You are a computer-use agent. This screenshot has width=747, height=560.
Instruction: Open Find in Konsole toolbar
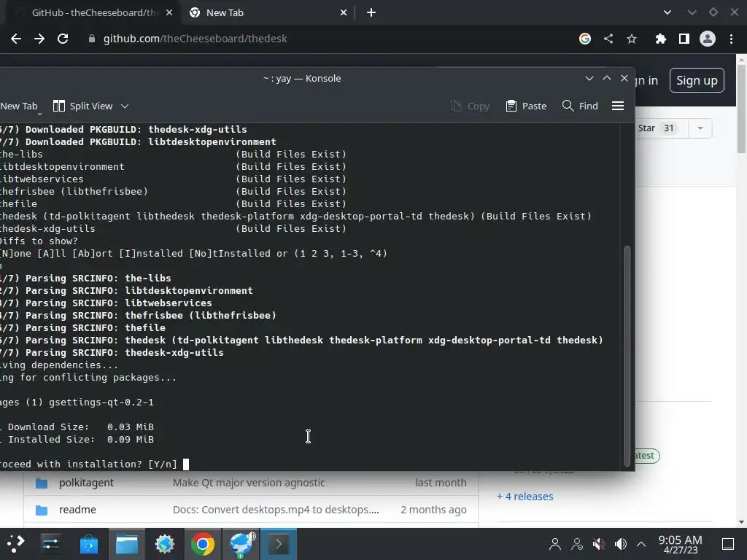tap(580, 106)
